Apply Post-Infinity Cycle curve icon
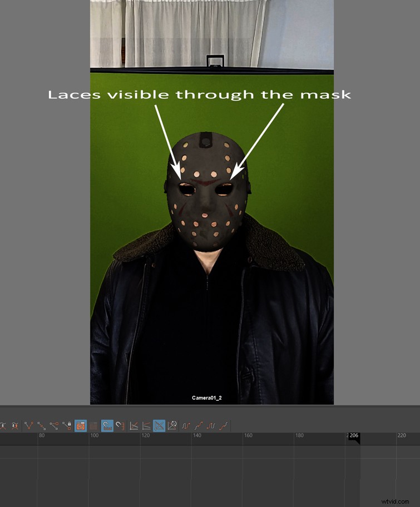The image size is (420, 507). click(211, 426)
